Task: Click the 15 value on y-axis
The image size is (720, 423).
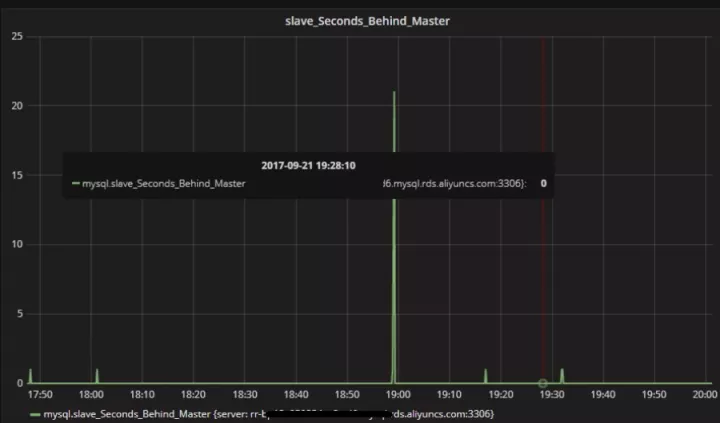Action: point(17,175)
